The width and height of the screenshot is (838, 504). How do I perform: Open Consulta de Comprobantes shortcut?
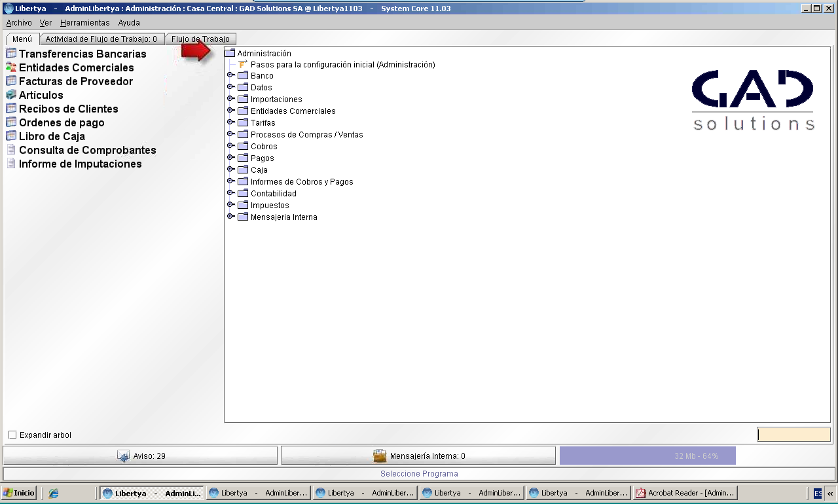[88, 150]
